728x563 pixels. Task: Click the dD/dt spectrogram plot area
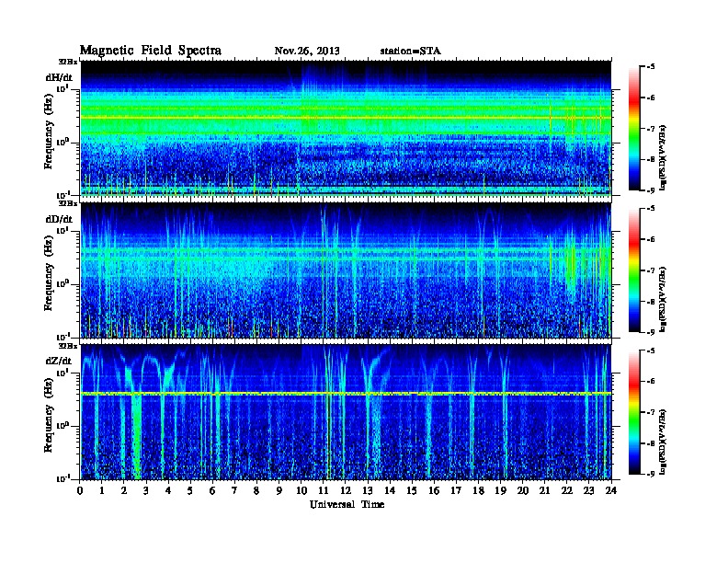(x=346, y=270)
